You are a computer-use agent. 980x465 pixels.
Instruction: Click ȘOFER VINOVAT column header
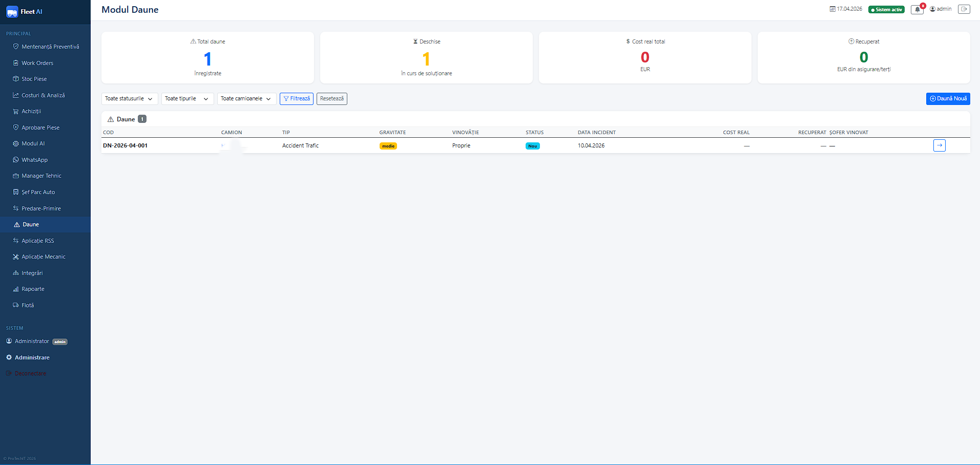[x=849, y=132]
